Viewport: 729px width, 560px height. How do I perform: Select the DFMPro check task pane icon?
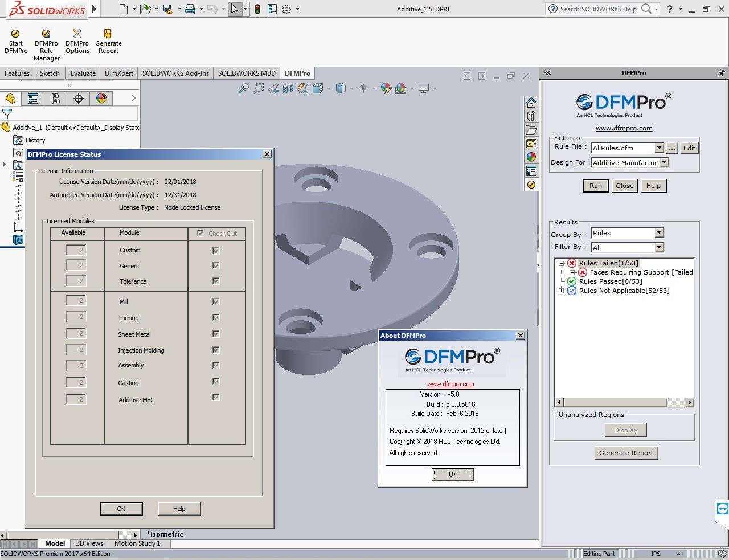click(531, 185)
